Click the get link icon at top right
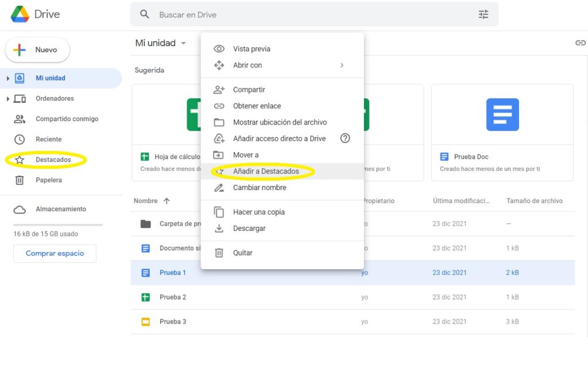The height and width of the screenshot is (372, 588). pos(580,43)
